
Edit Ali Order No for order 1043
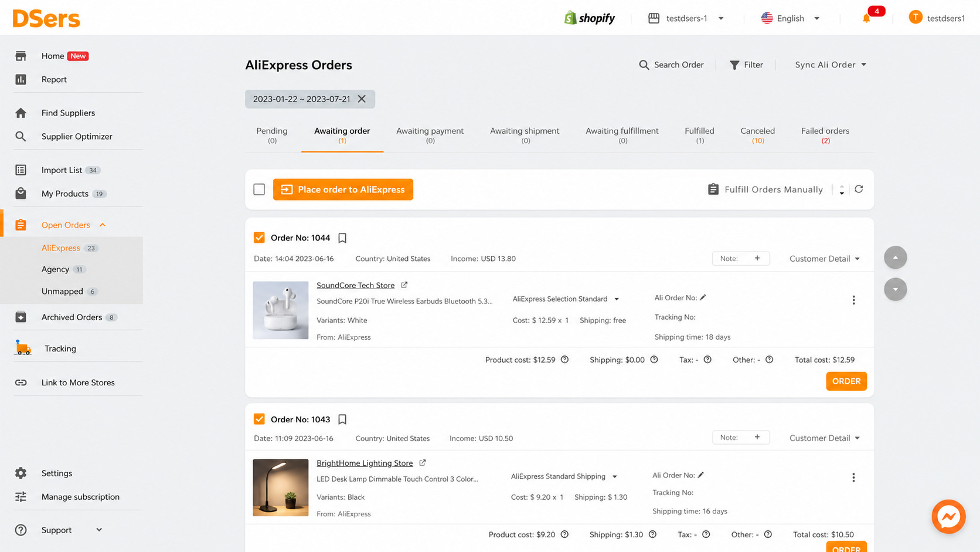[701, 475]
